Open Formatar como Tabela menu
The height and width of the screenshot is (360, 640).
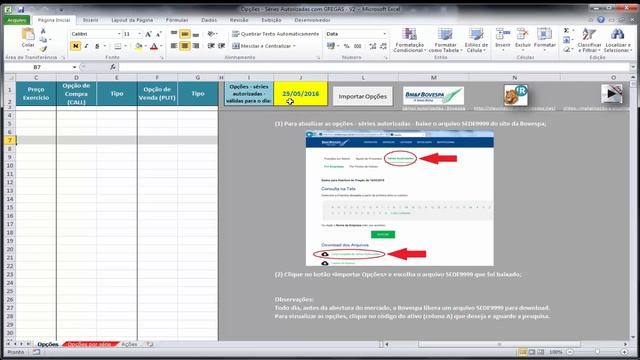(x=445, y=40)
